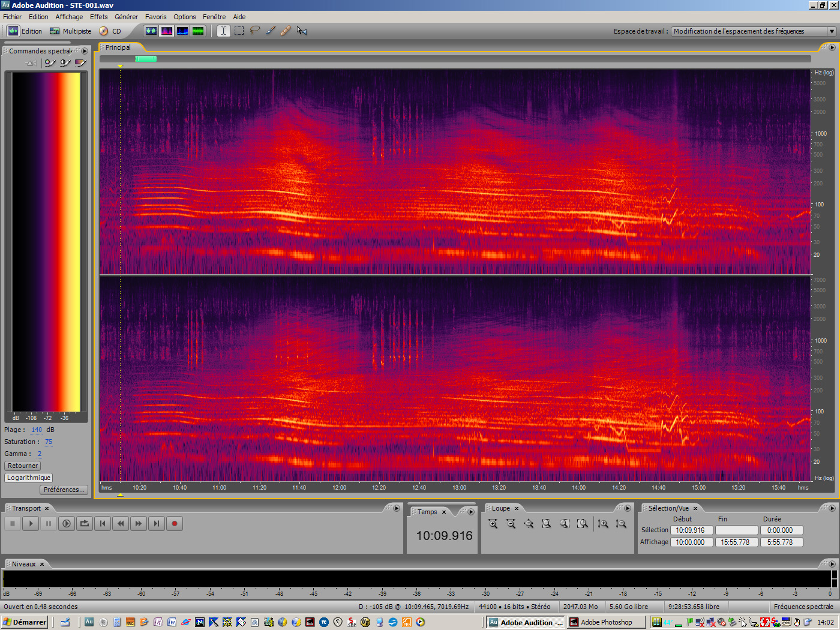
Task: Click the green timeline zoom navigator bar
Action: [146, 59]
